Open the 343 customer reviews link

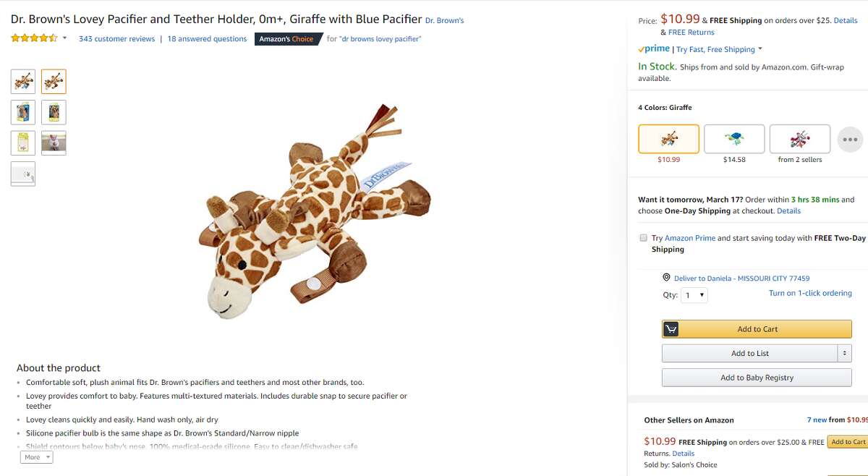pyautogui.click(x=116, y=38)
